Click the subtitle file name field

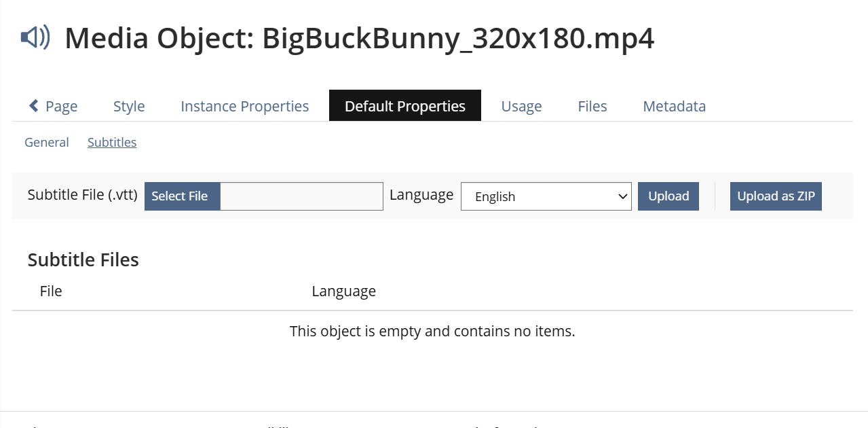click(302, 196)
